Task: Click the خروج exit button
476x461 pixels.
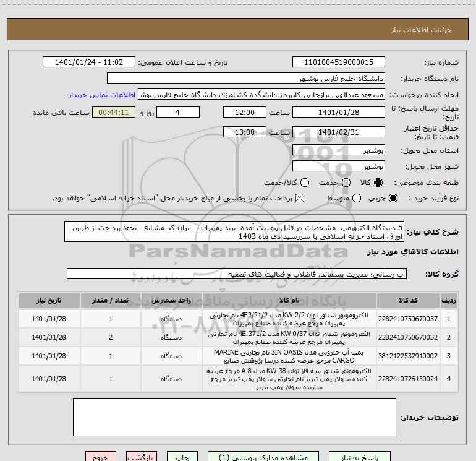Action: (101, 457)
